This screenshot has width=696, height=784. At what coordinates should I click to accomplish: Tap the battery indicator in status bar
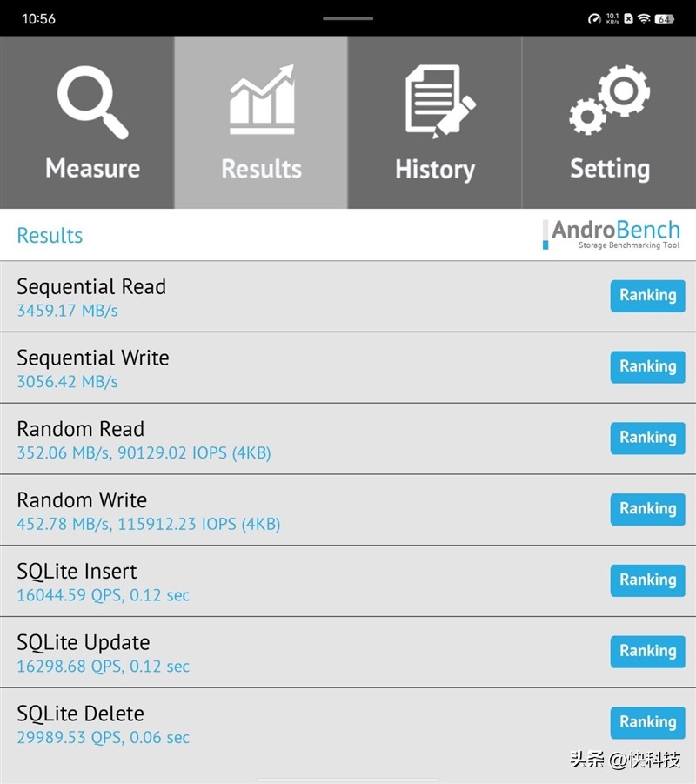pyautogui.click(x=665, y=18)
